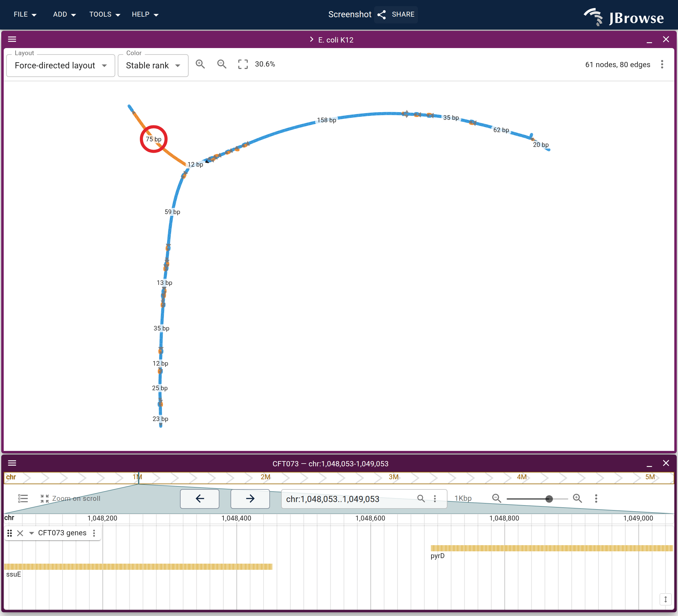Screen dimensions: 678x616
Task: Zoom in the linear genome view
Action: [x=578, y=498]
